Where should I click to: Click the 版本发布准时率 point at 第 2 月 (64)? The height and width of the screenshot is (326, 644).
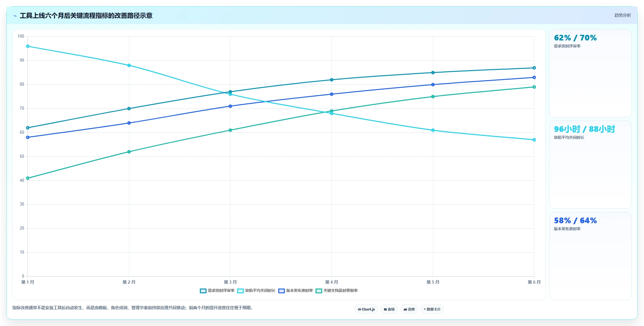[129, 123]
